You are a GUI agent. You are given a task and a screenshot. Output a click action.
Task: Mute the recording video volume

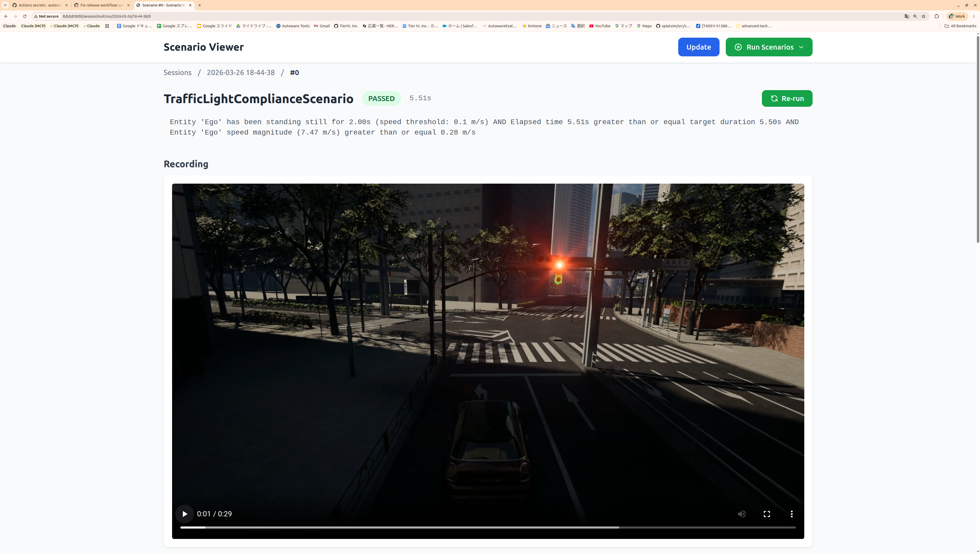742,514
